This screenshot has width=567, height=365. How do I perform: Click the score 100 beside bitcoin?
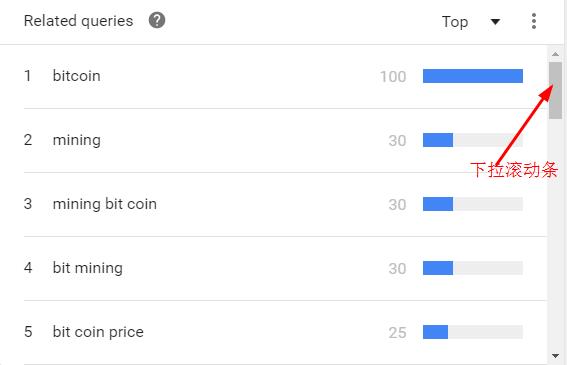coord(393,77)
